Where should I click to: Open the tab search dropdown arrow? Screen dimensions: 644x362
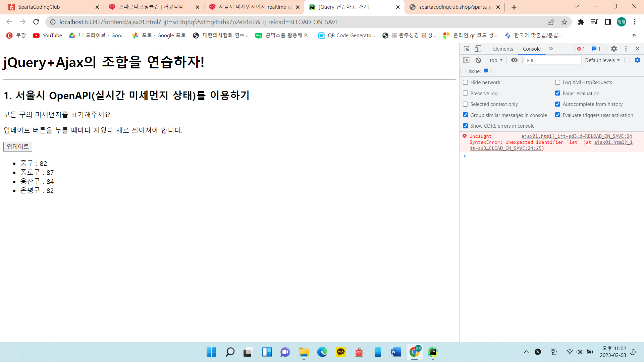[577, 7]
